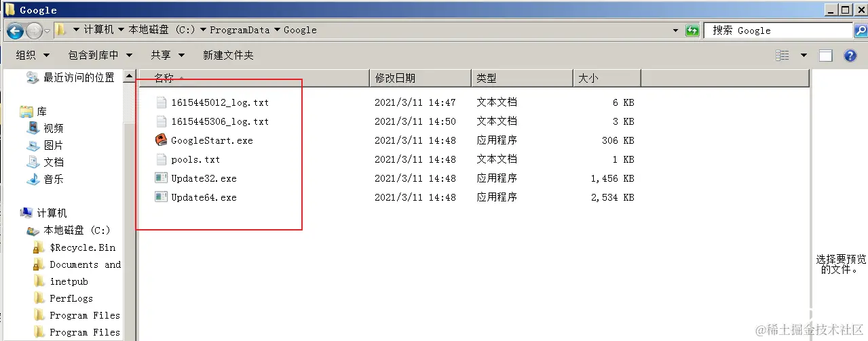868x341 pixels.
Task: Click the navigation pane scroll-up arrow
Action: pyautogui.click(x=130, y=76)
